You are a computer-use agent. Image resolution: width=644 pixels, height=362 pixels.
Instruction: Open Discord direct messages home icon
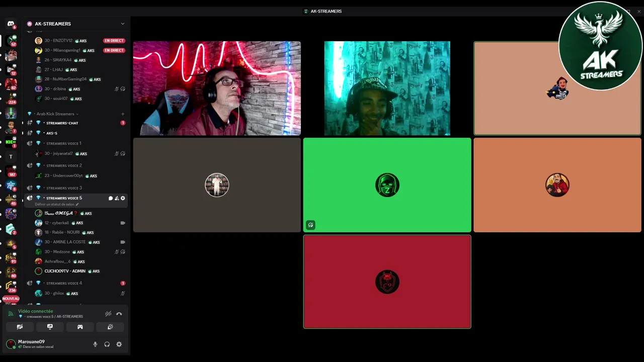11,24
